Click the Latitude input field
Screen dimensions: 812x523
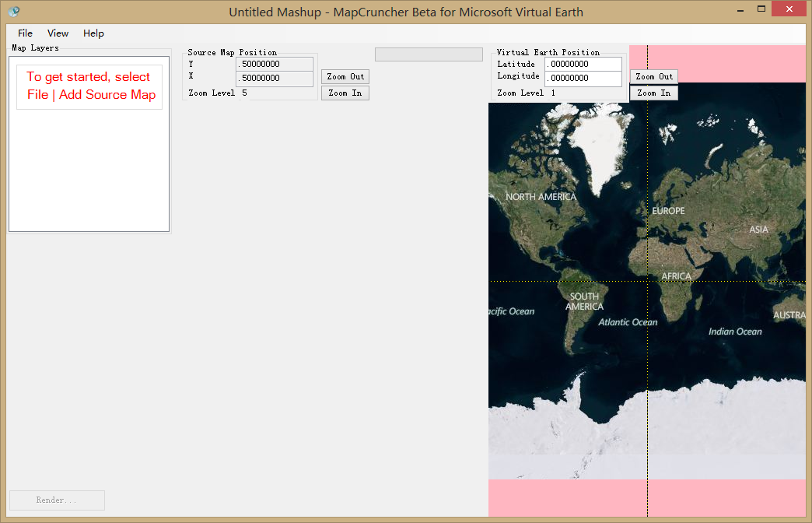pyautogui.click(x=583, y=65)
